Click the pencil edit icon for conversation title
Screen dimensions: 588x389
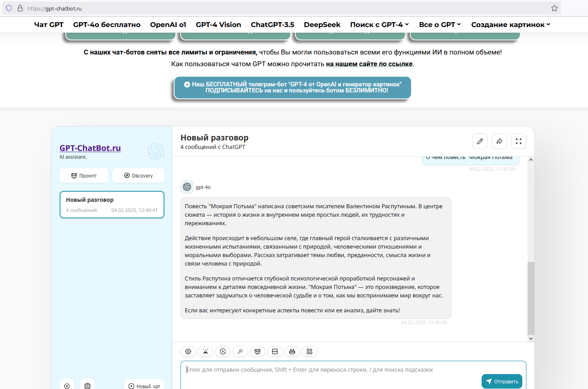(480, 141)
